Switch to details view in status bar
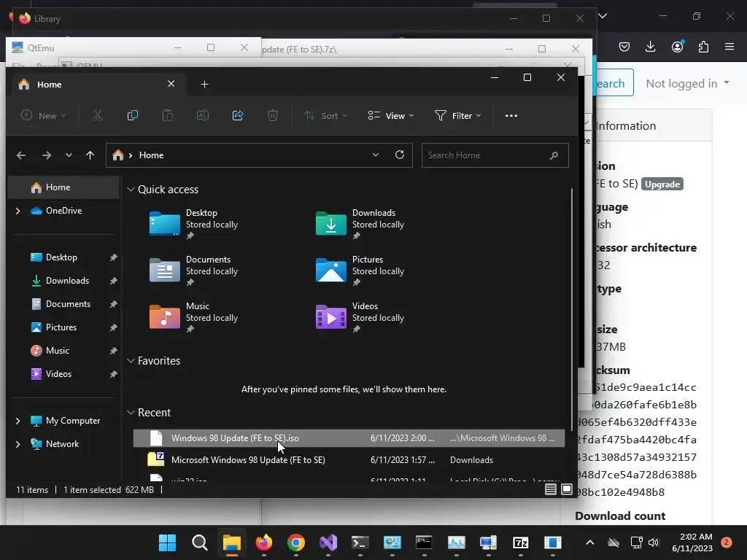Viewport: 747px width, 560px height. click(551, 489)
